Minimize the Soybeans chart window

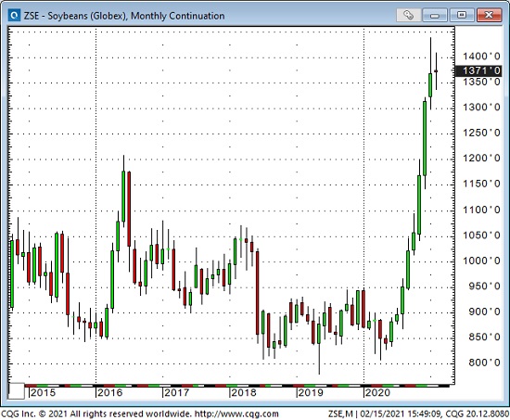[x=435, y=15]
